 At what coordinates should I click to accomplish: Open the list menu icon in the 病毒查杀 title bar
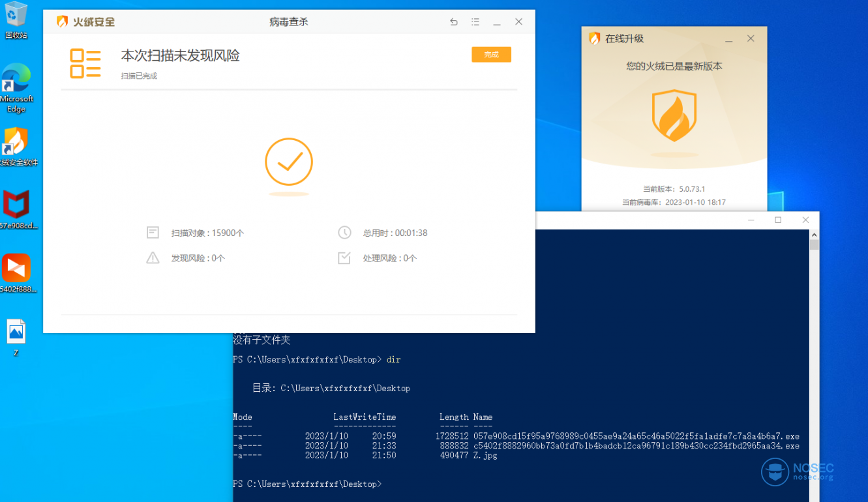tap(475, 22)
